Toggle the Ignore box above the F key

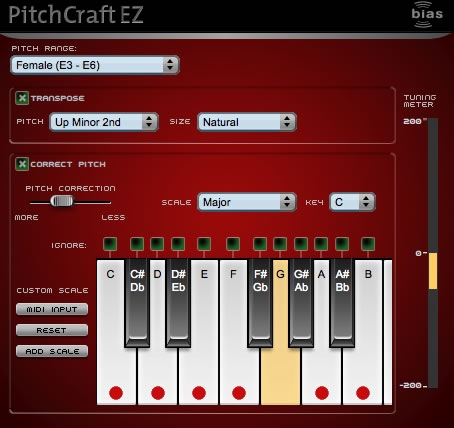click(233, 244)
